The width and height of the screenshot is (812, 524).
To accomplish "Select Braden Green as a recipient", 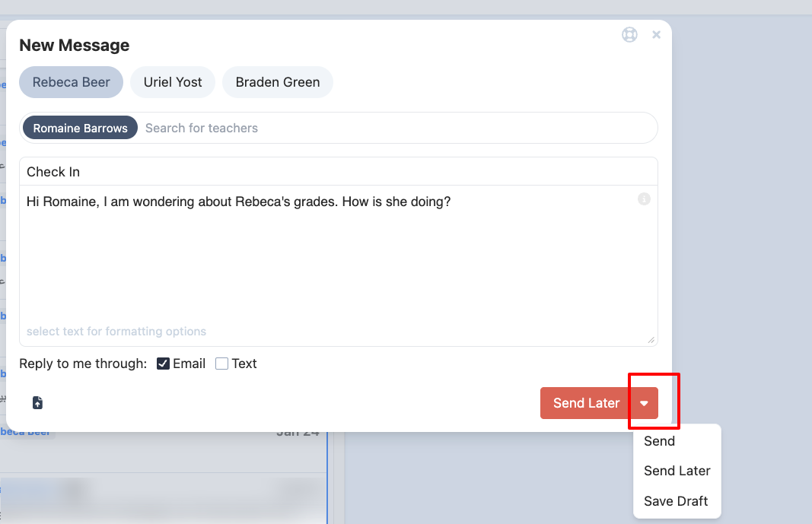I will click(277, 81).
